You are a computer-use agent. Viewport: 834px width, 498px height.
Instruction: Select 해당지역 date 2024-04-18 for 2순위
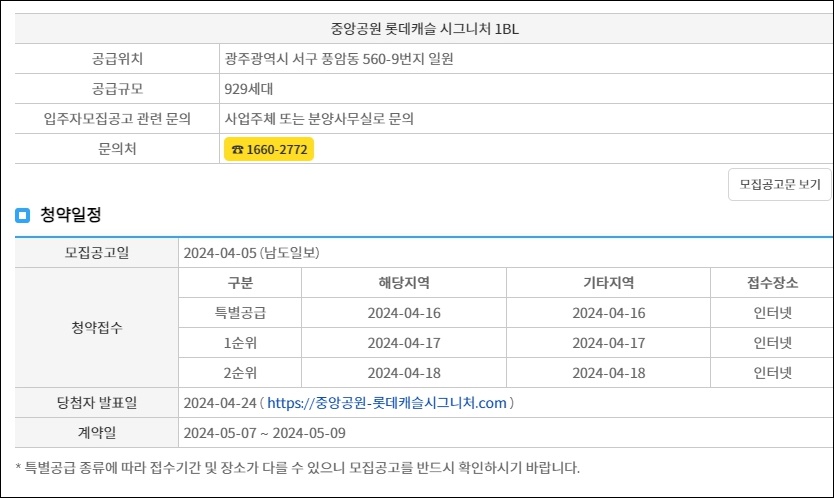[x=404, y=373]
